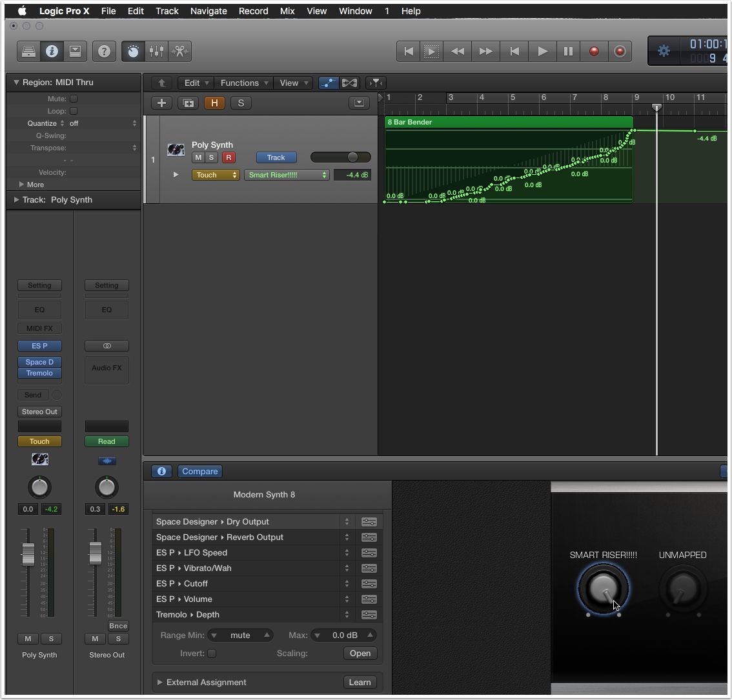Open the Track menu

point(167,11)
